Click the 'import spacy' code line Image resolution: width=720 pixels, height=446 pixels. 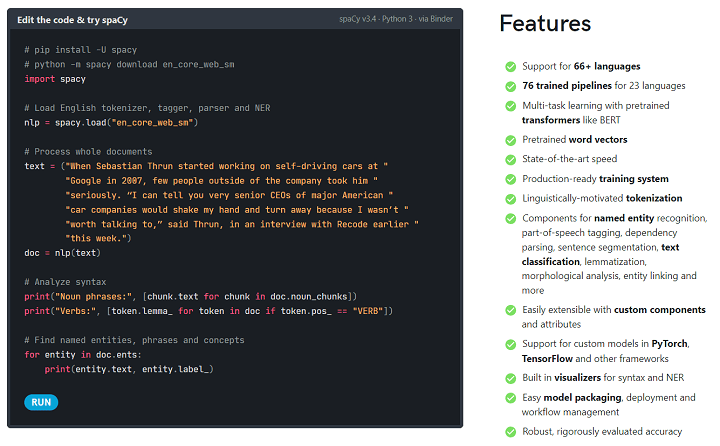point(55,79)
